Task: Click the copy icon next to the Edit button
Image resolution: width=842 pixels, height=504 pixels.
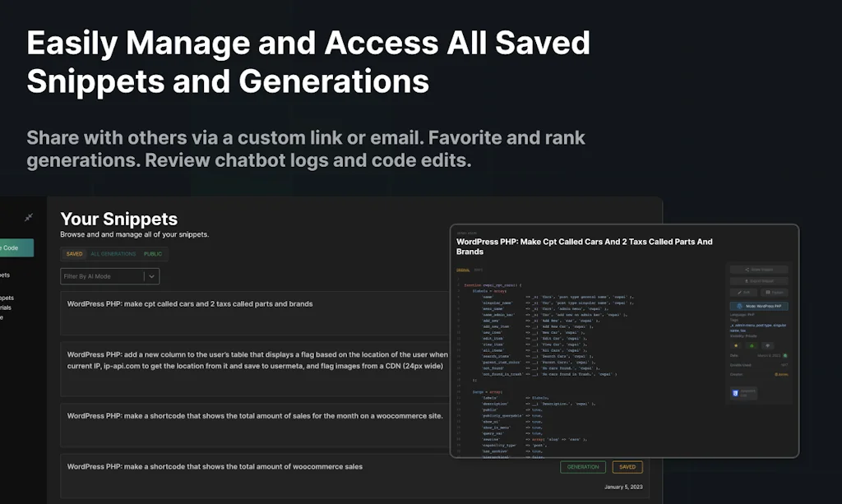Action: pos(768,291)
